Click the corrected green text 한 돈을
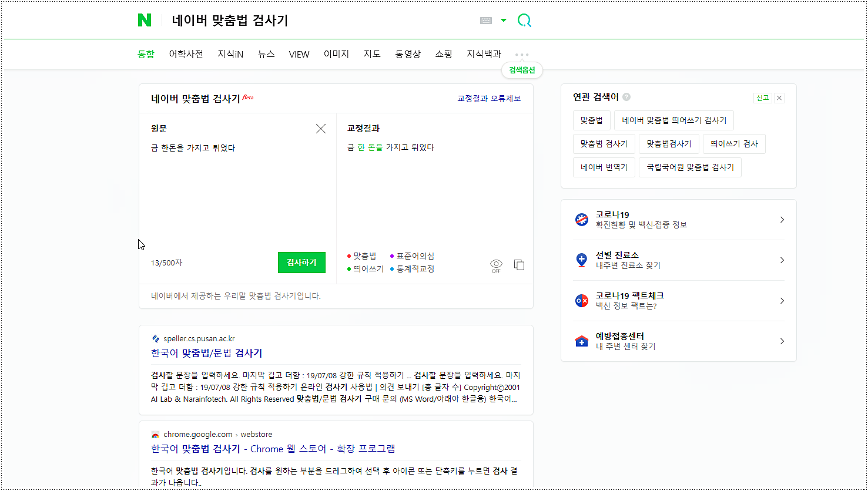868x491 pixels. [x=370, y=147]
